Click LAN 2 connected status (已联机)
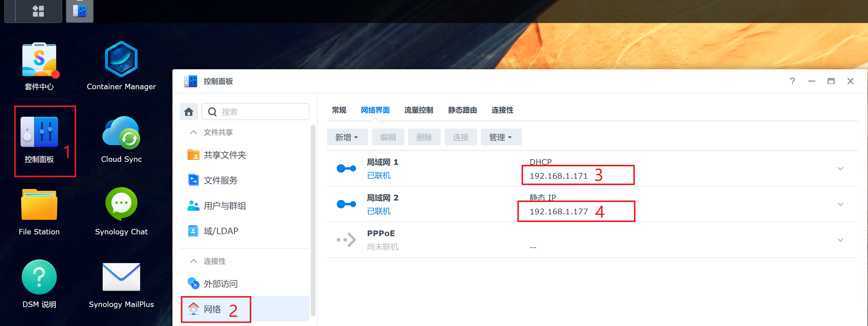This screenshot has height=326, width=868. [379, 211]
